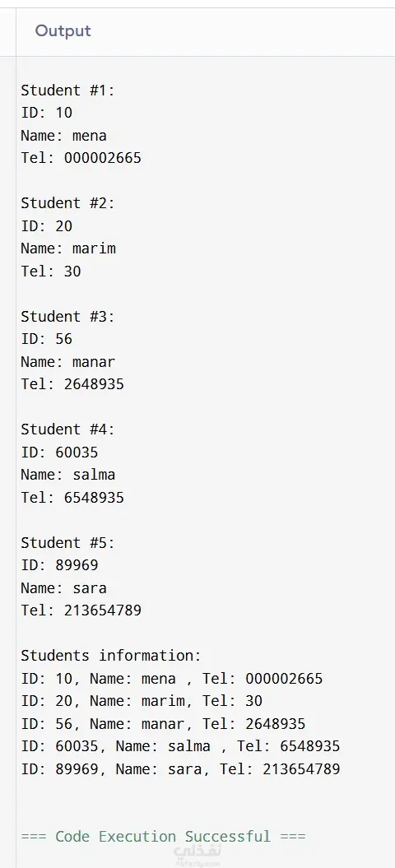Viewport: 395px width, 868px height.
Task: Click the "Name: marim" output line
Action: (x=68, y=248)
